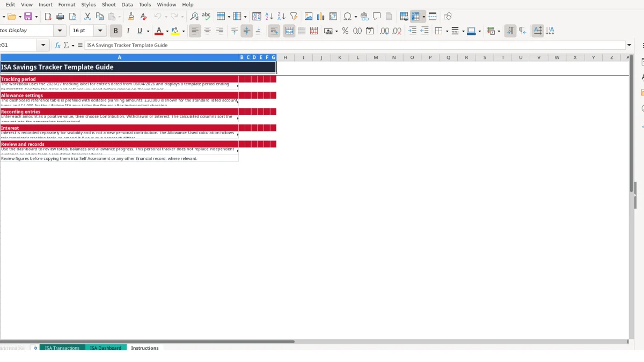
Task: Click the Border Color blue swatch
Action: [x=471, y=31]
